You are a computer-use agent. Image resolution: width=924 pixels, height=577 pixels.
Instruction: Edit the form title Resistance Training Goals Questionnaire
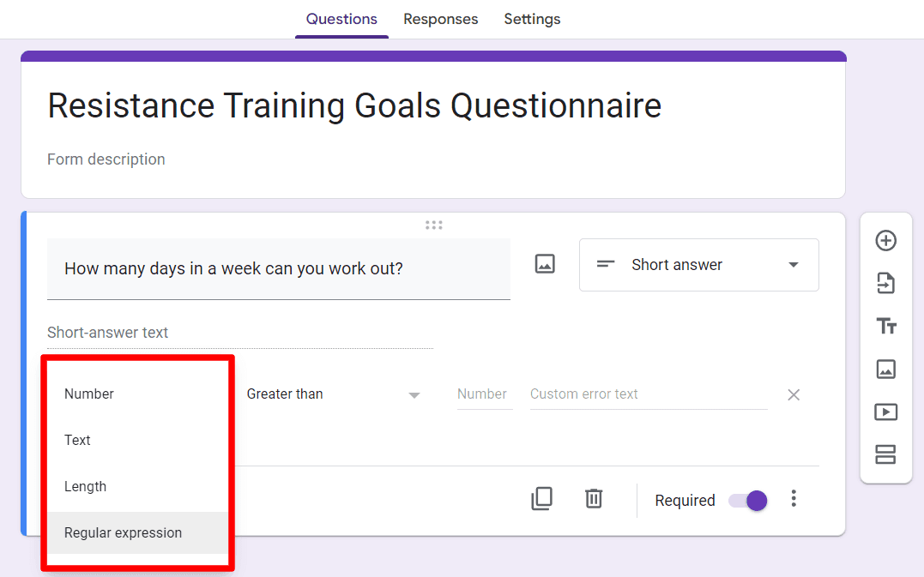(354, 106)
